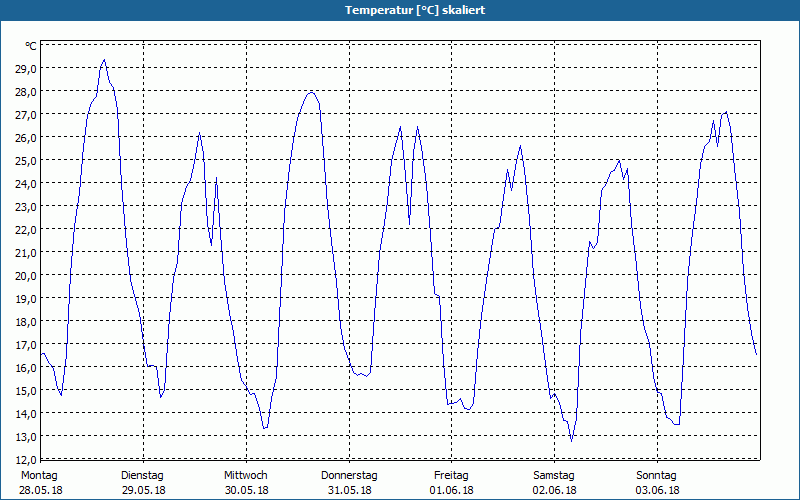Click the °C unit label on axis
800x500 pixels.
pos(31,46)
